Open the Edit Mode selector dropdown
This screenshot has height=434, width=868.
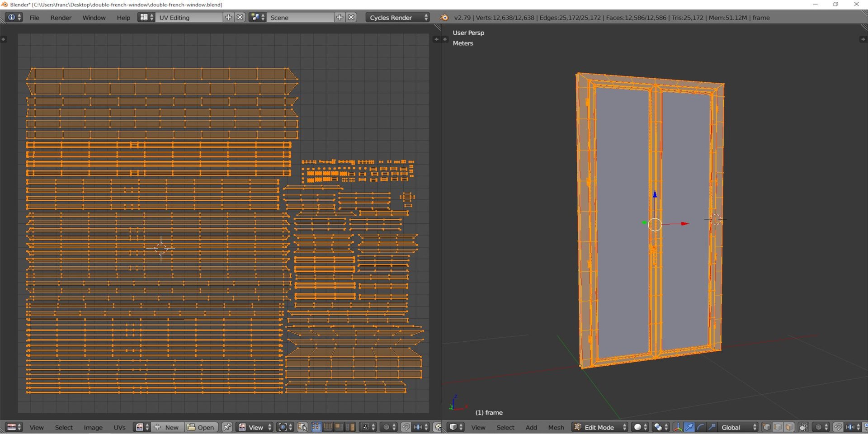600,427
